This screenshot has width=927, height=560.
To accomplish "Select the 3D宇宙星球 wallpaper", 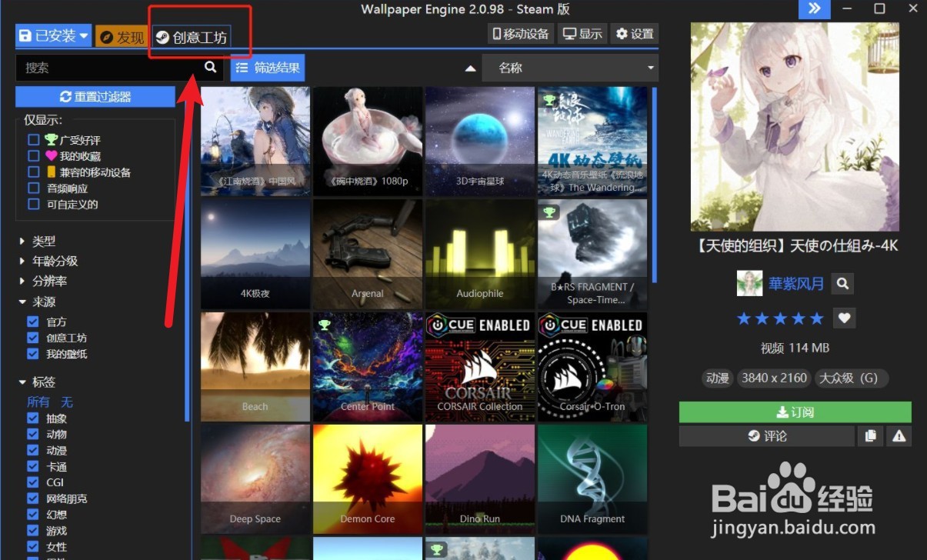I will (x=480, y=142).
